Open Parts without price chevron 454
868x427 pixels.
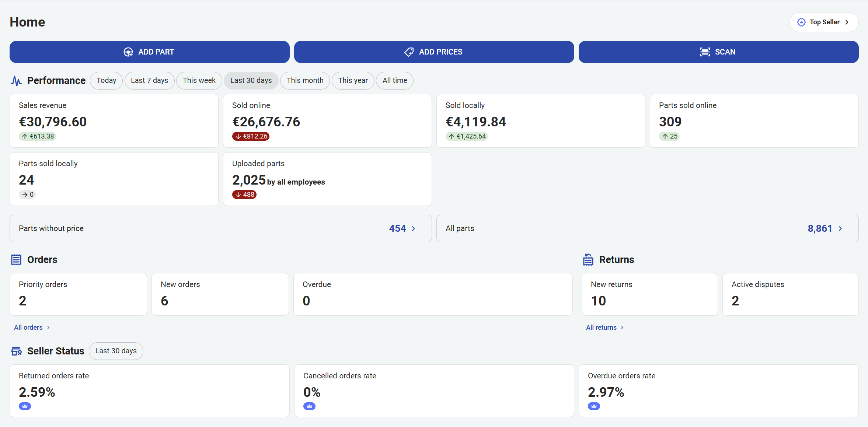[x=414, y=228]
